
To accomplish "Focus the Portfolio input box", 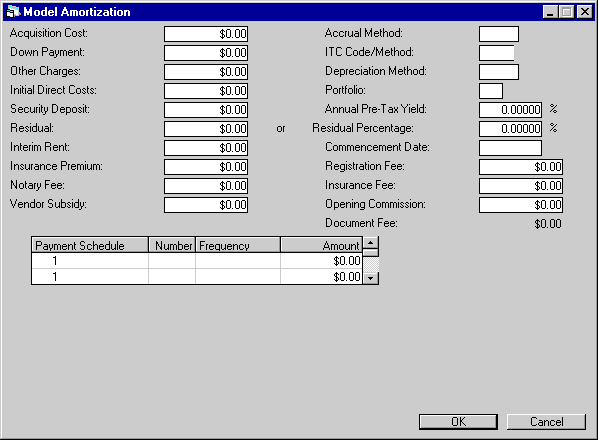I will coord(491,91).
